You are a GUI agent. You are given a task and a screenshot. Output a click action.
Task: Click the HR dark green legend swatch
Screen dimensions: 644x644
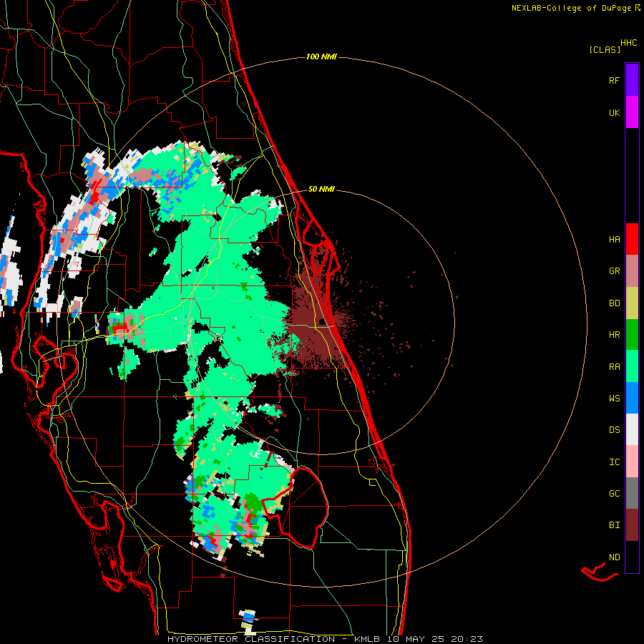632,335
